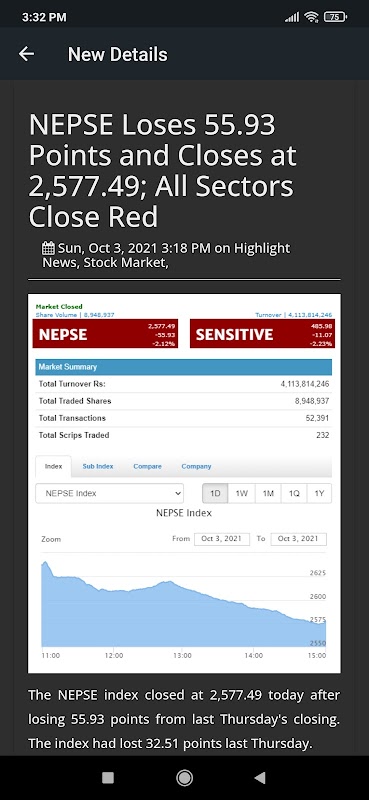This screenshot has height=800, width=369.
Task: Switch to the Sub Index tab
Action: (x=98, y=466)
